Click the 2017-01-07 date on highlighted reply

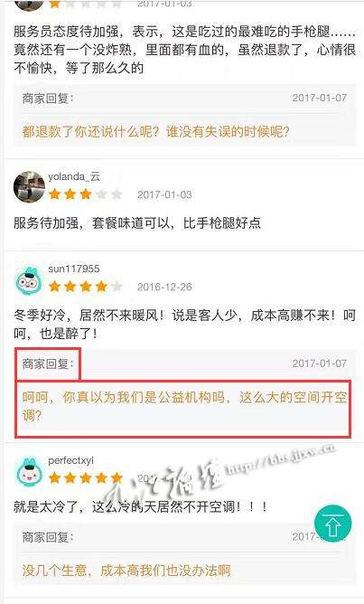point(320,363)
